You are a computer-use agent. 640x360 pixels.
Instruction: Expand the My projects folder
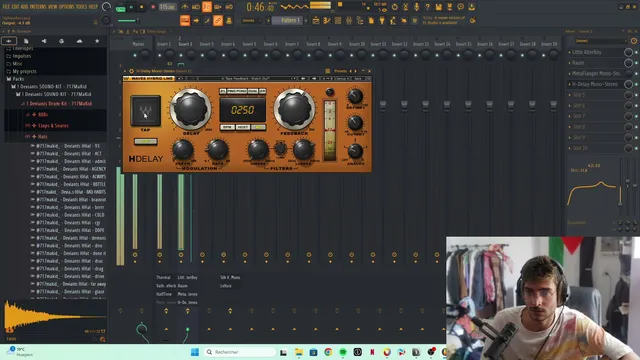point(24,71)
